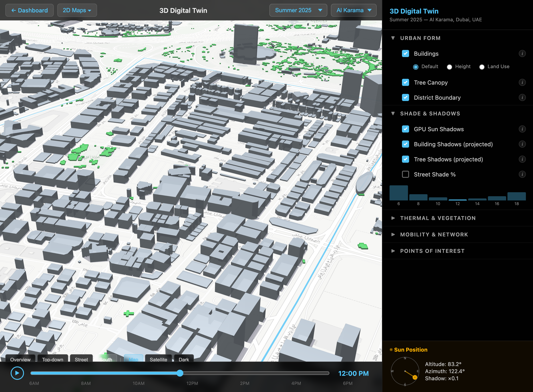The image size is (533, 392).
Task: Click the sun marker on the compass
Action: [415, 377]
